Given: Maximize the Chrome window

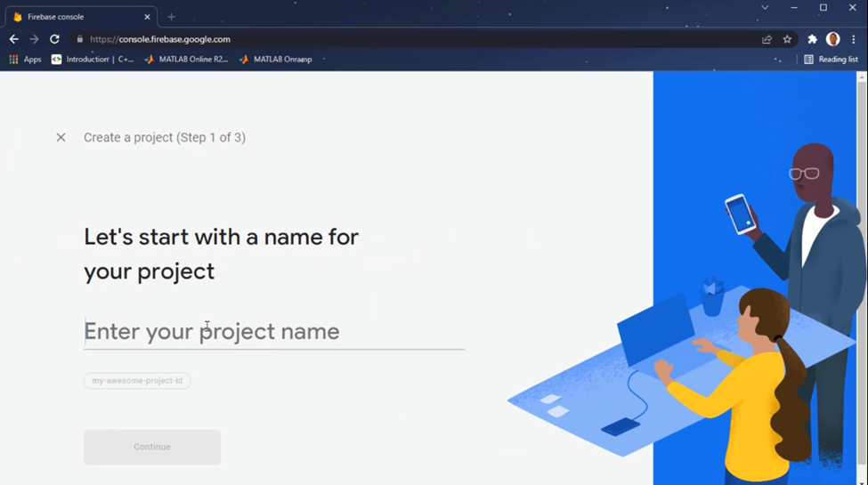Looking at the screenshot, I should 823,8.
